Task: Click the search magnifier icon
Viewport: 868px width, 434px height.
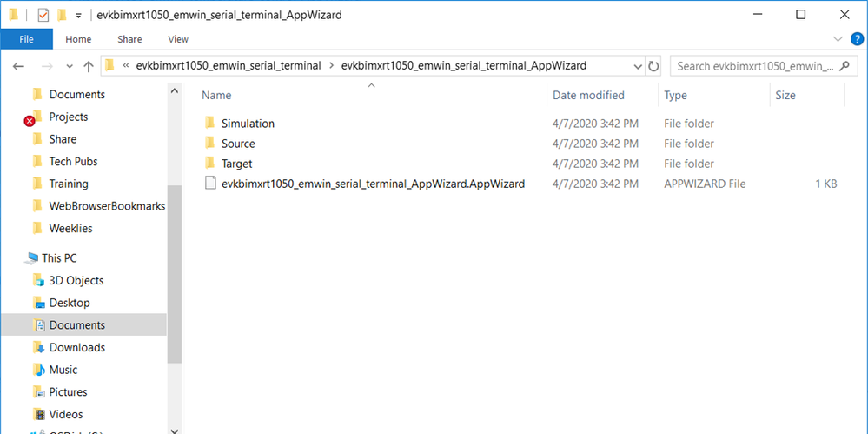Action: [x=845, y=66]
